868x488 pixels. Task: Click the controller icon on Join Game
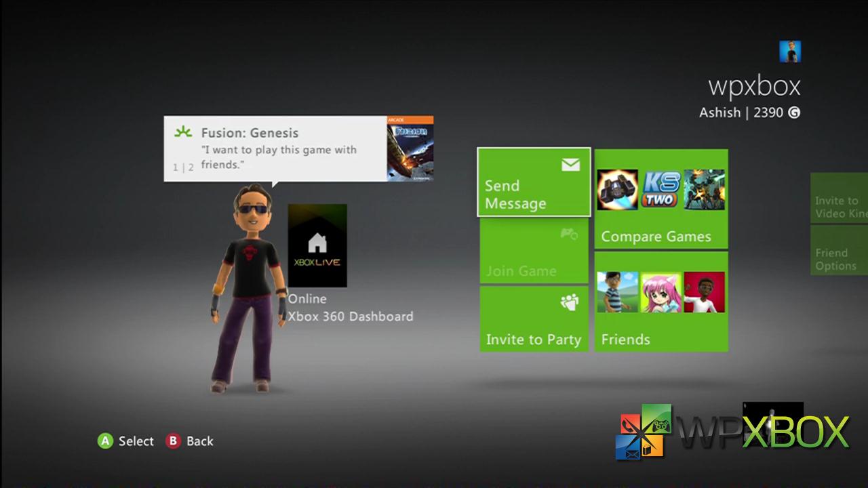tap(569, 234)
